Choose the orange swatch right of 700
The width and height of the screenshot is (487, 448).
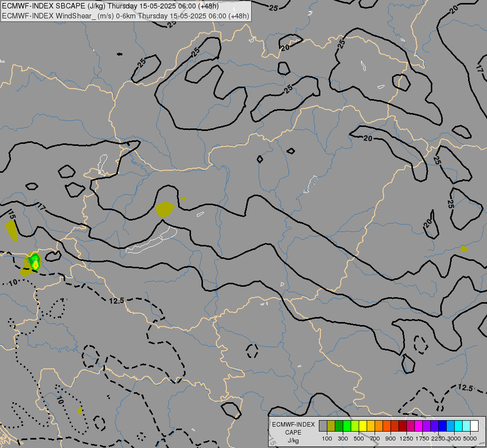pyautogui.click(x=379, y=426)
